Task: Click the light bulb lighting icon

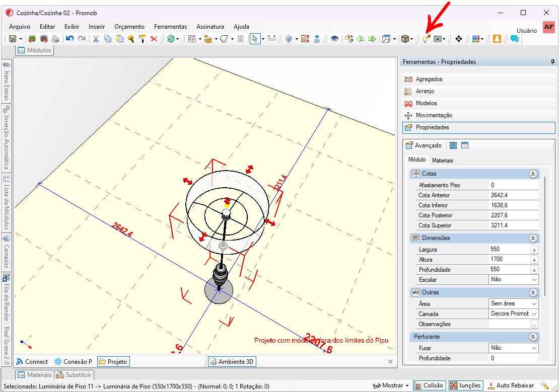Action: [426, 39]
